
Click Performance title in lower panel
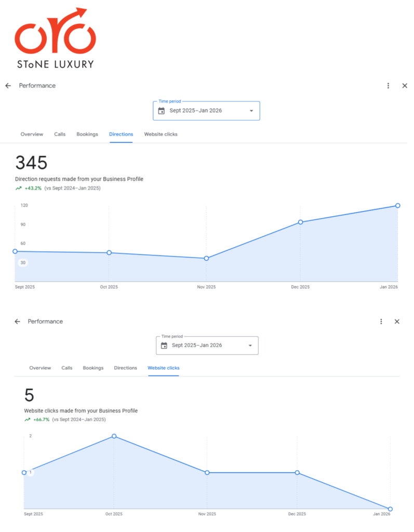(x=45, y=321)
